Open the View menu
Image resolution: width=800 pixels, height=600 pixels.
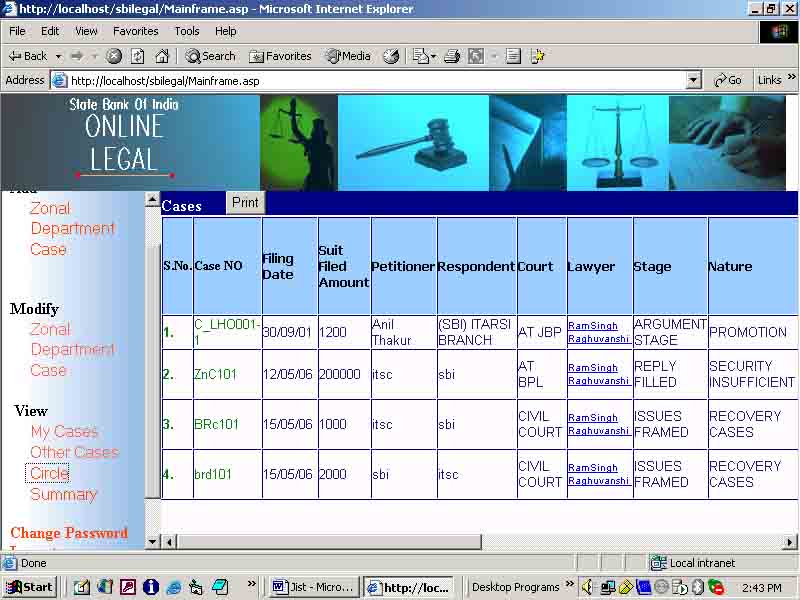[x=86, y=31]
